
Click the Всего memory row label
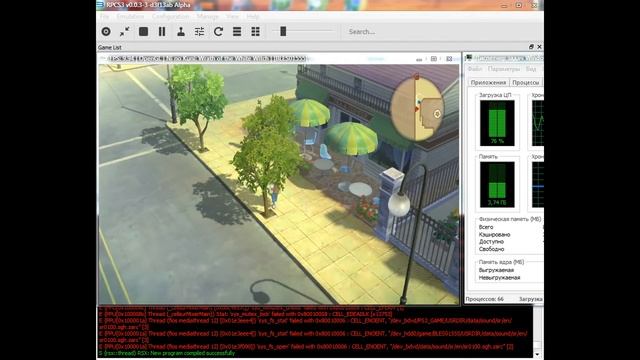486,227
